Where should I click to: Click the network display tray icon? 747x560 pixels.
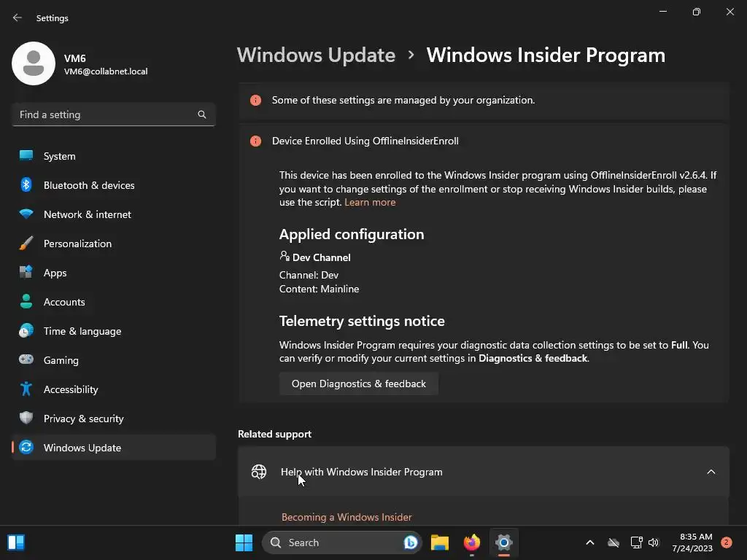pos(636,542)
